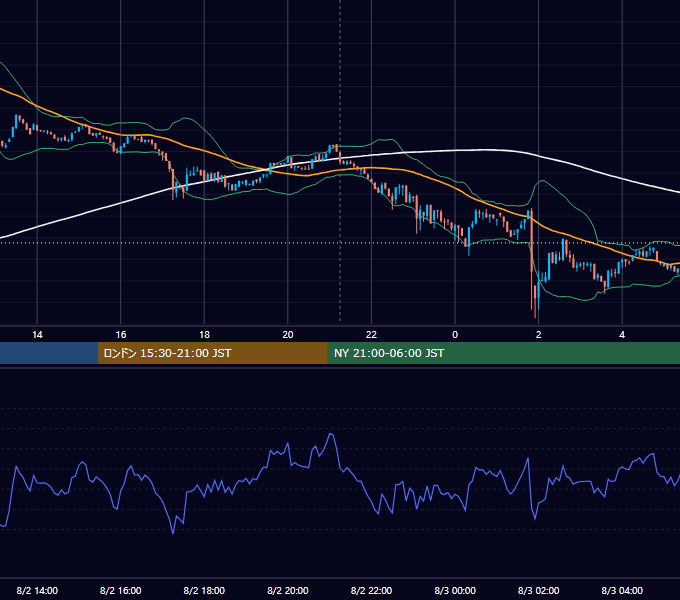Click hour label 4 on price chart axis
This screenshot has height=600, width=680.
(x=622, y=335)
